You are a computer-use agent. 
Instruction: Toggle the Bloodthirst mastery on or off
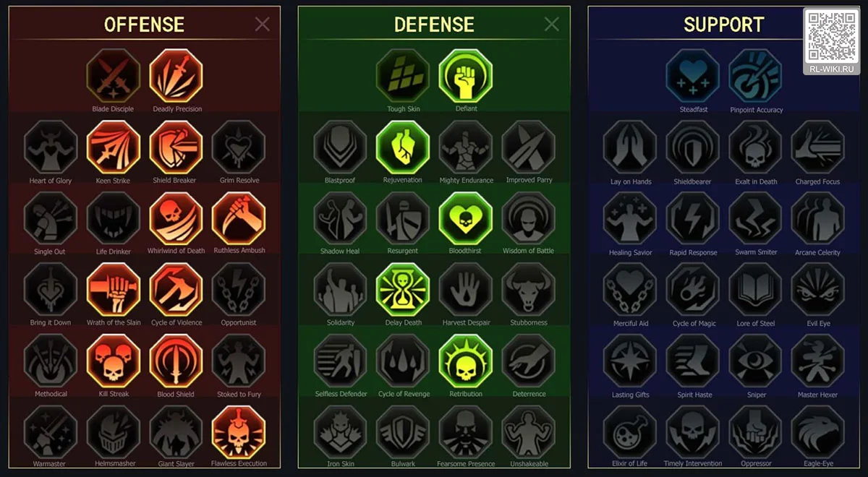(466, 218)
